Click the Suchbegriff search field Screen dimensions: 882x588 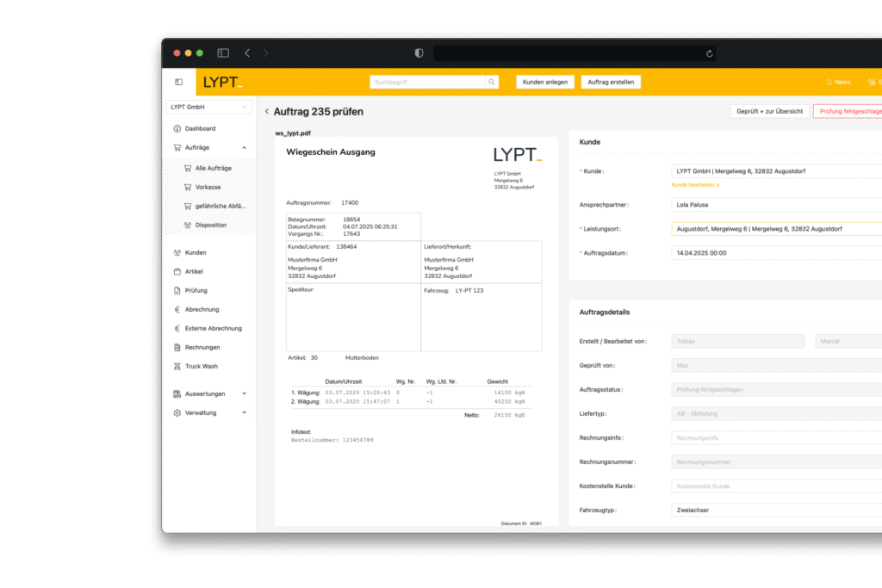pyautogui.click(x=427, y=82)
